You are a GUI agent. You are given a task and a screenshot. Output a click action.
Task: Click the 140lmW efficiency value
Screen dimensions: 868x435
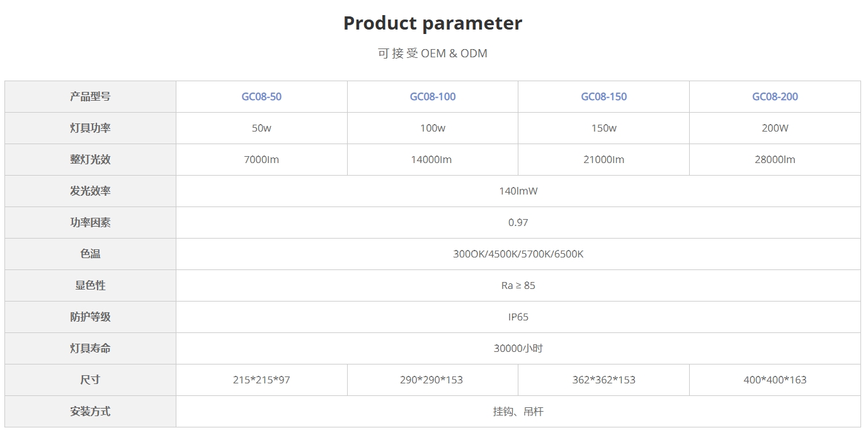coord(518,191)
